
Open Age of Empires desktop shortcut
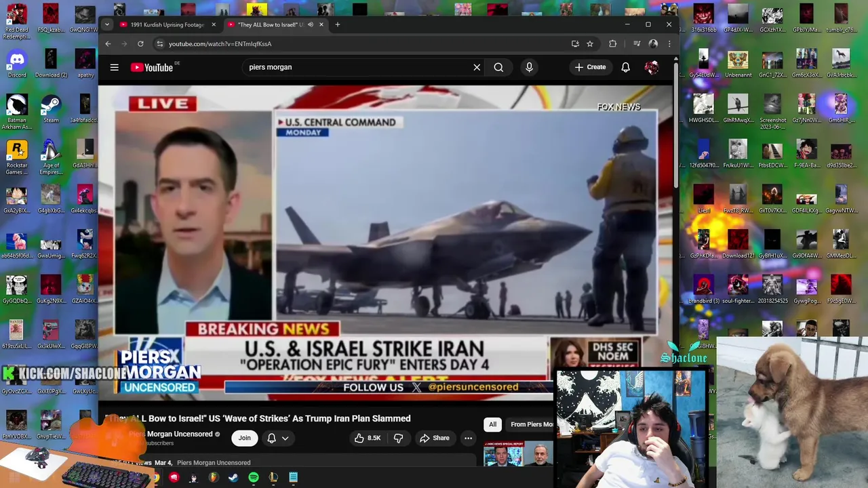(51, 157)
